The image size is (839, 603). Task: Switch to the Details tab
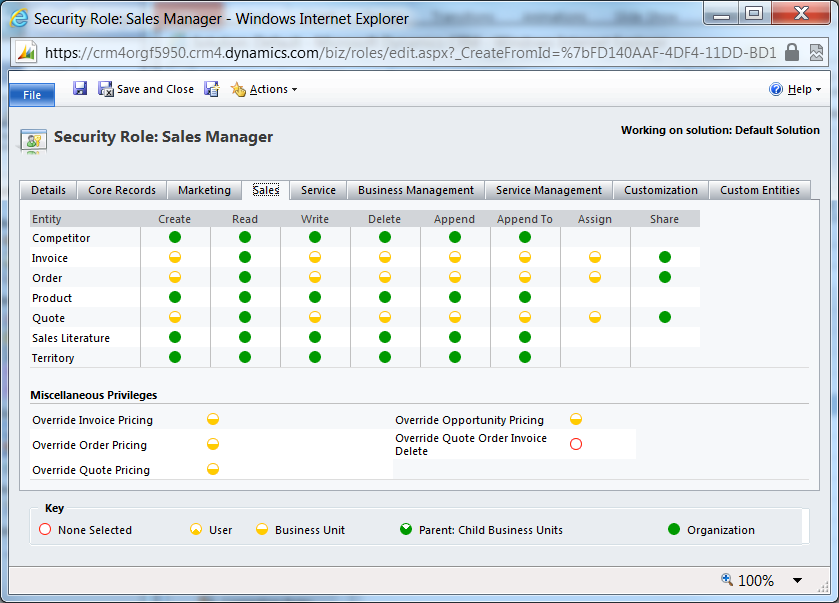coord(48,190)
